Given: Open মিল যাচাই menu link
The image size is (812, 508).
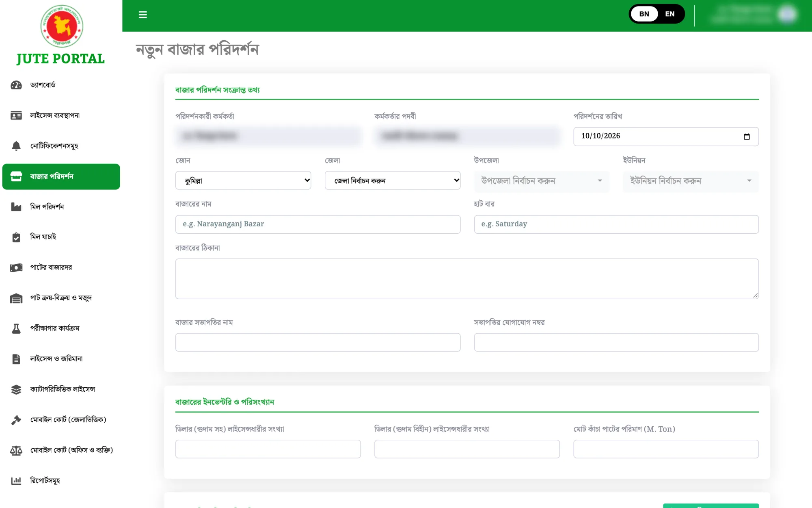Looking at the screenshot, I should pos(61,237).
